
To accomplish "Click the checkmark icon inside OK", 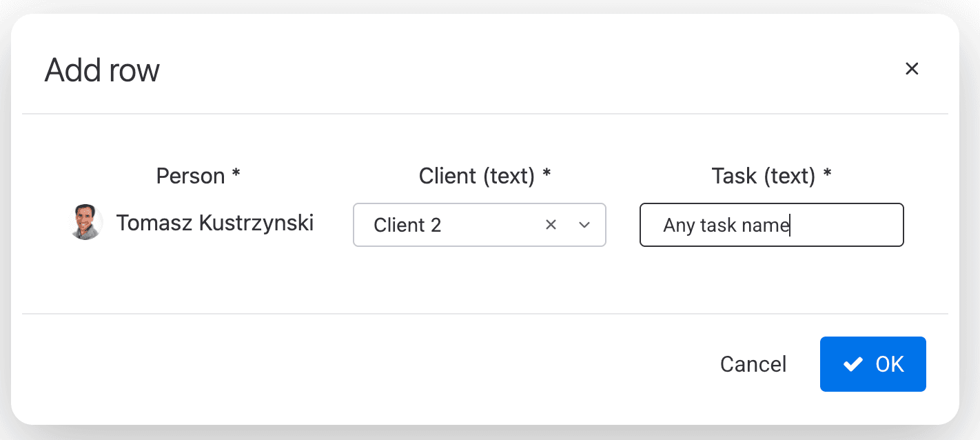I will tap(853, 364).
